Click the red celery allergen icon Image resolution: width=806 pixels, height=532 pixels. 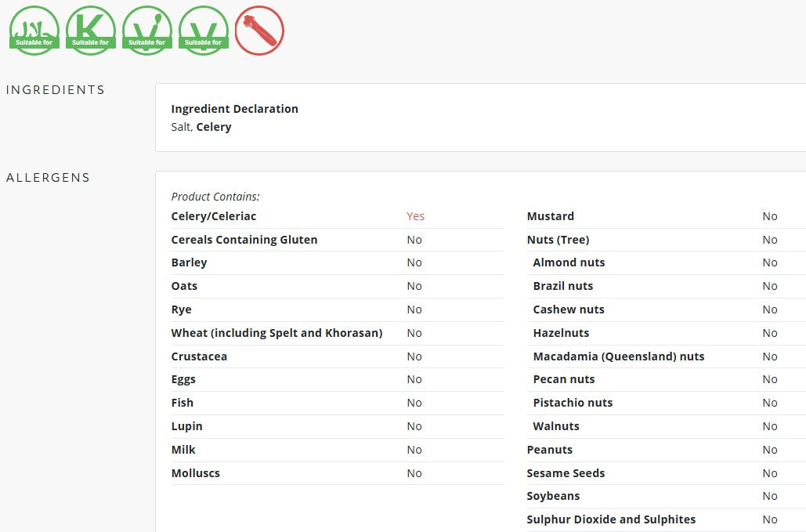coord(259,31)
